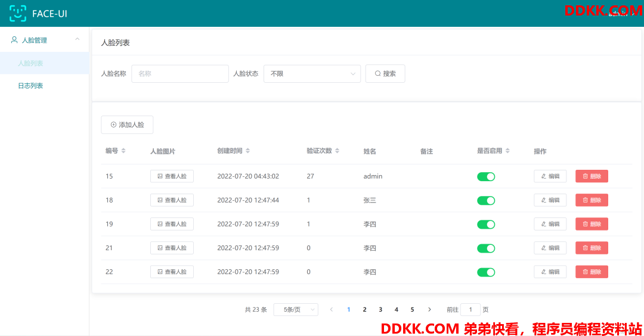This screenshot has width=644, height=336.
Task: Click the sort arrows beside 是否启用
Action: (507, 151)
